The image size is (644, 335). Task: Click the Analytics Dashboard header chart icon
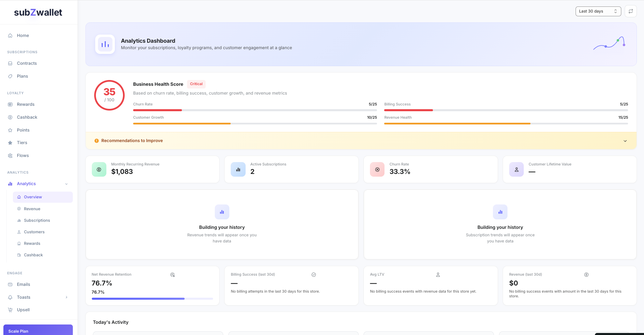[105, 44]
